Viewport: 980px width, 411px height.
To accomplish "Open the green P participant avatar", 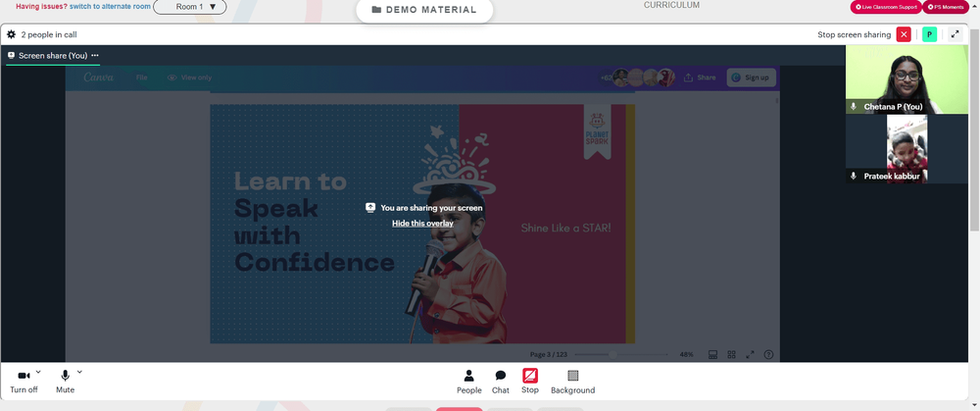I will pyautogui.click(x=929, y=34).
